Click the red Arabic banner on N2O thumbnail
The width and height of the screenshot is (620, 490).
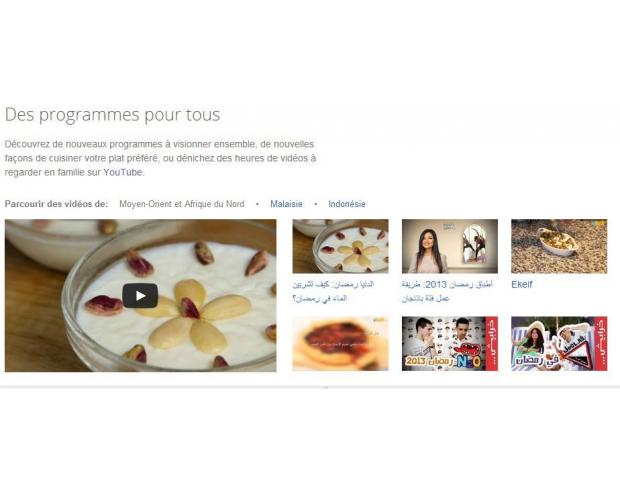pyautogui.click(x=492, y=343)
